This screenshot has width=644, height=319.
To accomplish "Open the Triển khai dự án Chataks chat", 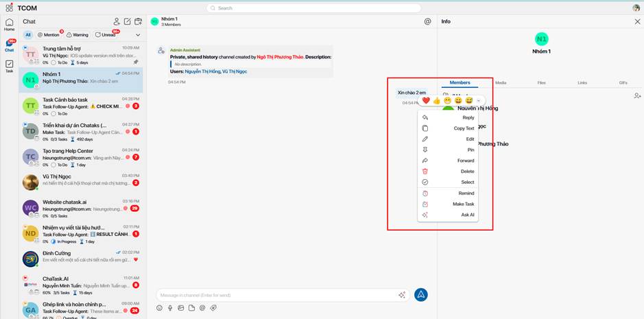I will point(82,132).
